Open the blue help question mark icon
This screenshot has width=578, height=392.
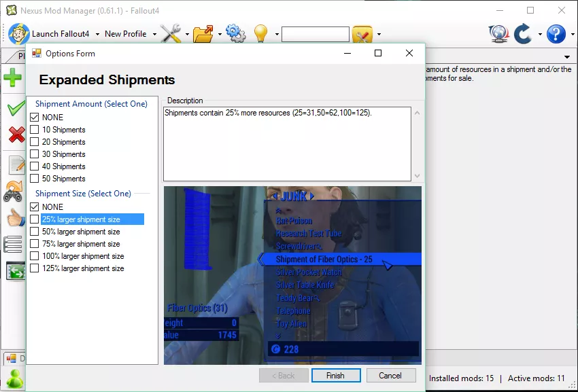[556, 34]
